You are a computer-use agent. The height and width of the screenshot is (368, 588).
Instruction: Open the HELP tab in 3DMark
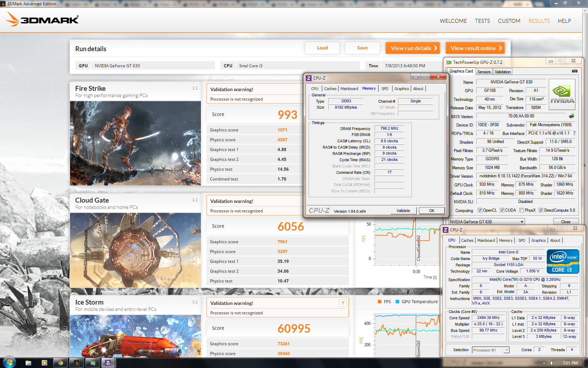click(564, 21)
